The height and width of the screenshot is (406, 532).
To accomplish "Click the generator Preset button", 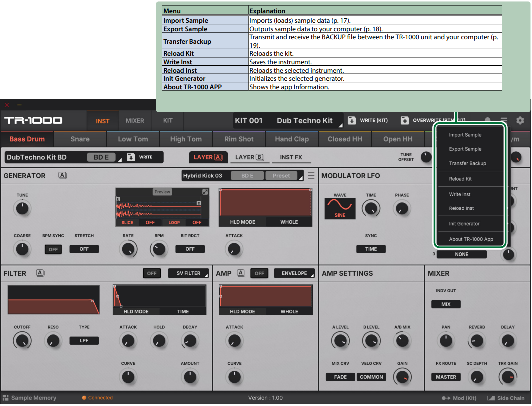I will (x=281, y=176).
